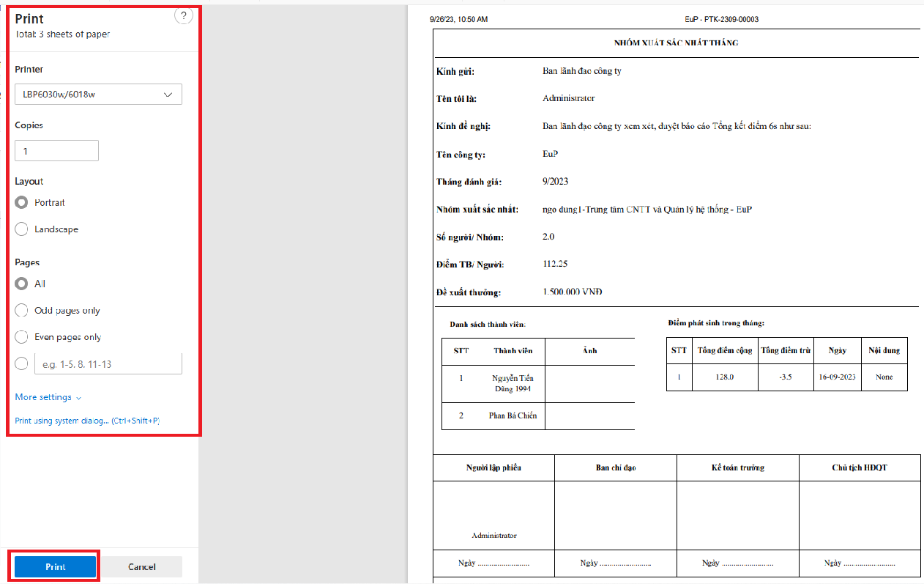Select Portrait layout option
Screen dimensions: 924x584
click(x=22, y=202)
